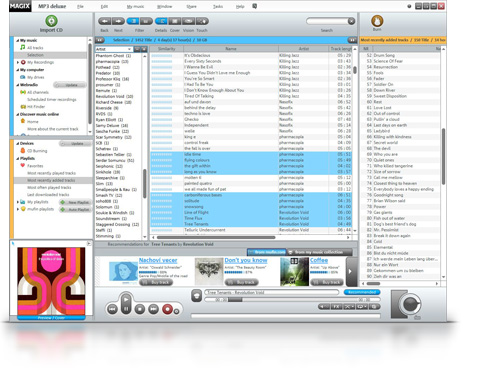Open the Share menu
The height and width of the screenshot is (371, 488).
coord(191,6)
